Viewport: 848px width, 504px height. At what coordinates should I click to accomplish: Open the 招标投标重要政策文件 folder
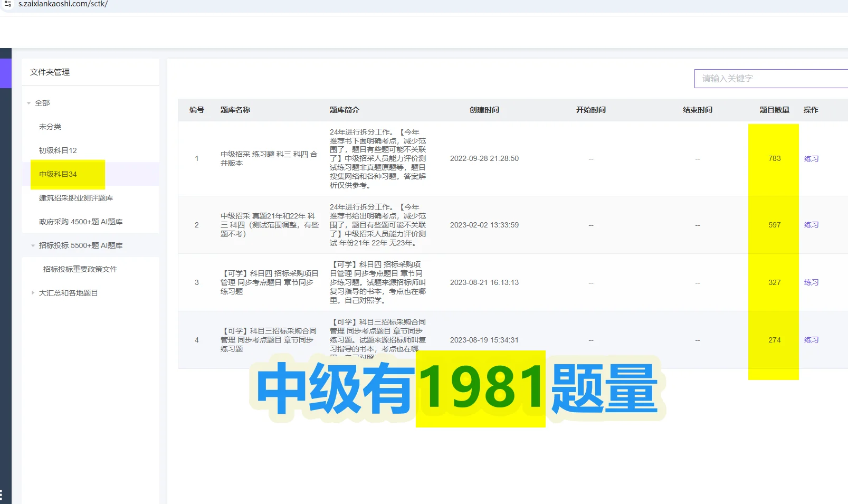80,269
